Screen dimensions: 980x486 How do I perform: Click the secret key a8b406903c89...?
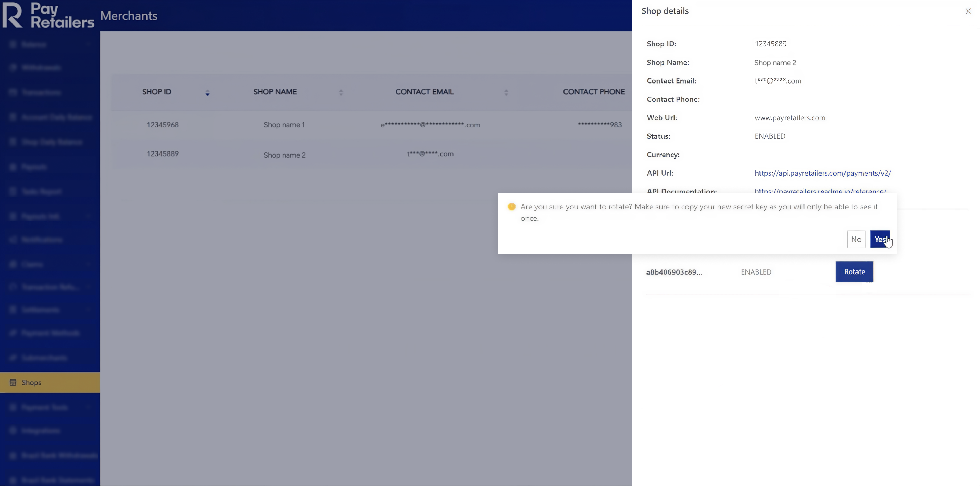pos(673,272)
